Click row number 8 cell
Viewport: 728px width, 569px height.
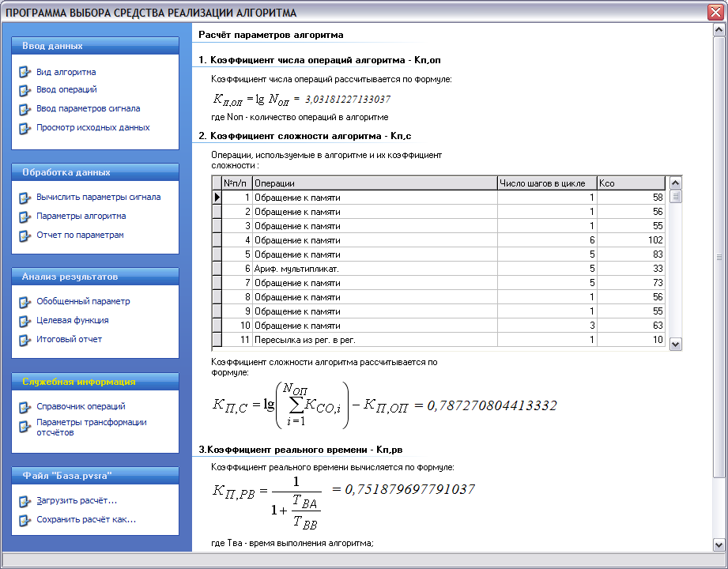tap(237, 297)
